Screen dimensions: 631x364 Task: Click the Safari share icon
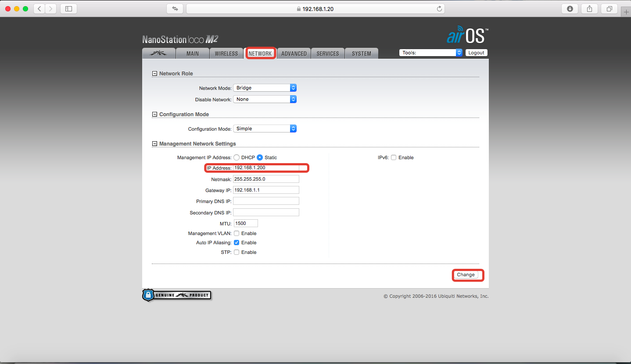point(589,9)
